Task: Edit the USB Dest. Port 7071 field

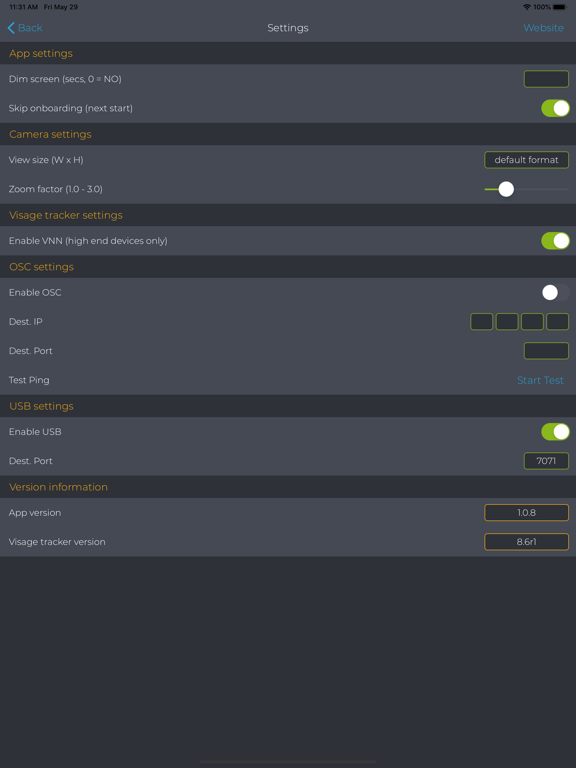Action: coord(546,461)
